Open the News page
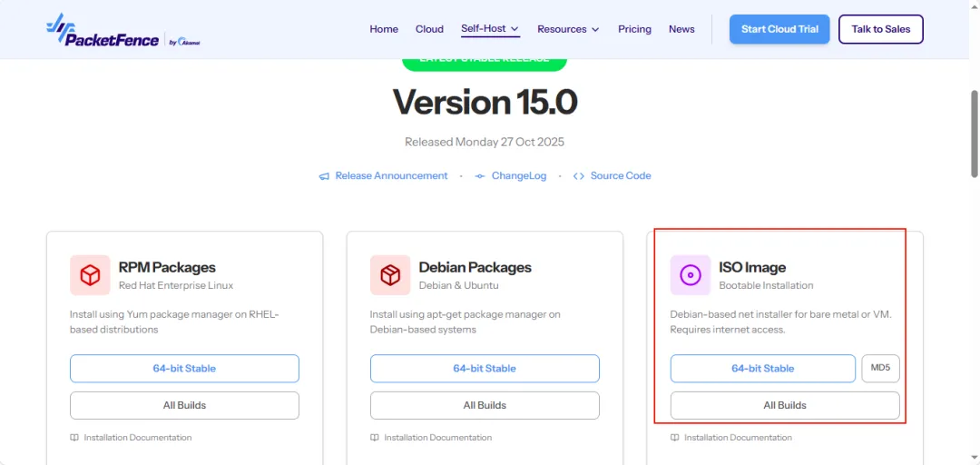The height and width of the screenshot is (465, 980). click(681, 29)
